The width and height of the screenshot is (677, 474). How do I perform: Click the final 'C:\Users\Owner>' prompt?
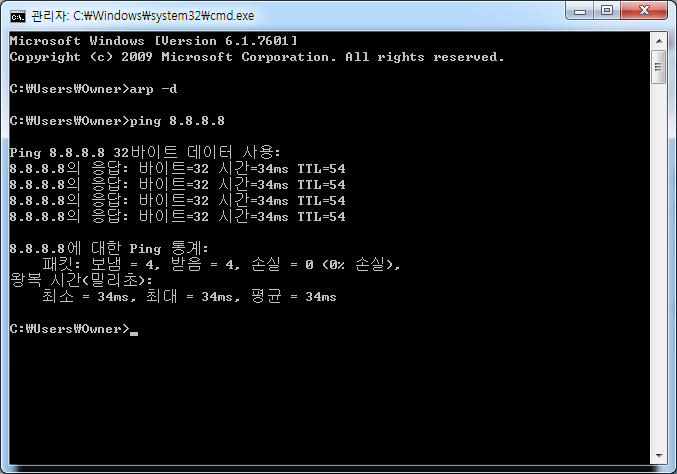tap(70, 329)
